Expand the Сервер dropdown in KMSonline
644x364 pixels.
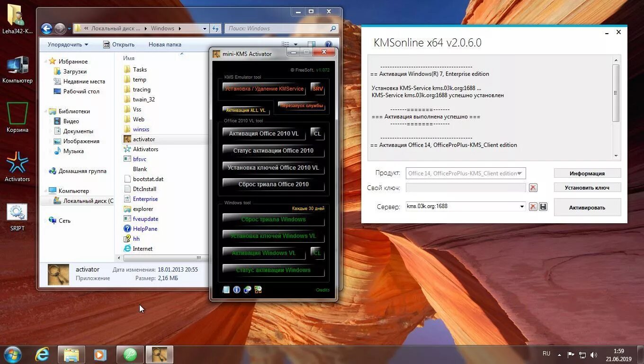click(522, 207)
